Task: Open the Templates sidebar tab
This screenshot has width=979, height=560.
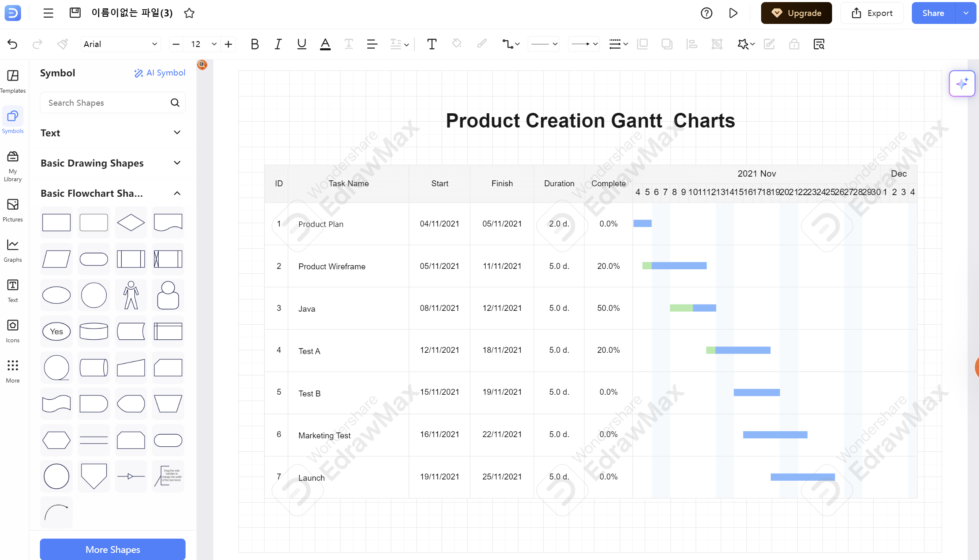Action: [x=13, y=81]
